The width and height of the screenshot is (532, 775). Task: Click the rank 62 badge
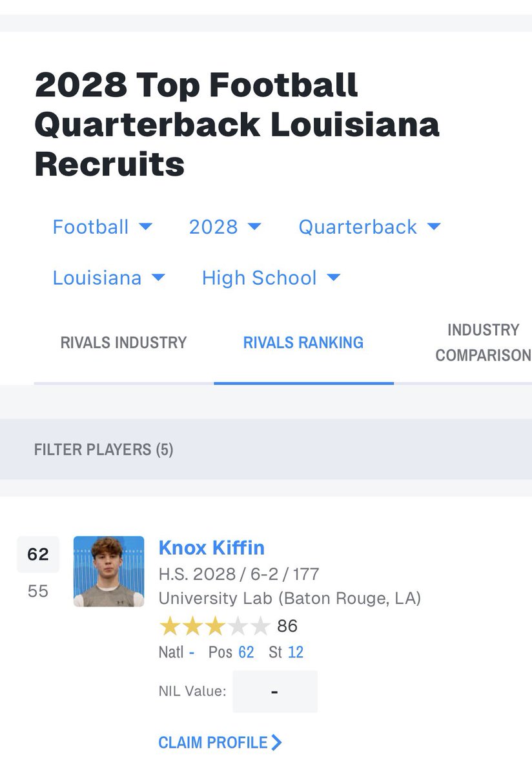[38, 554]
